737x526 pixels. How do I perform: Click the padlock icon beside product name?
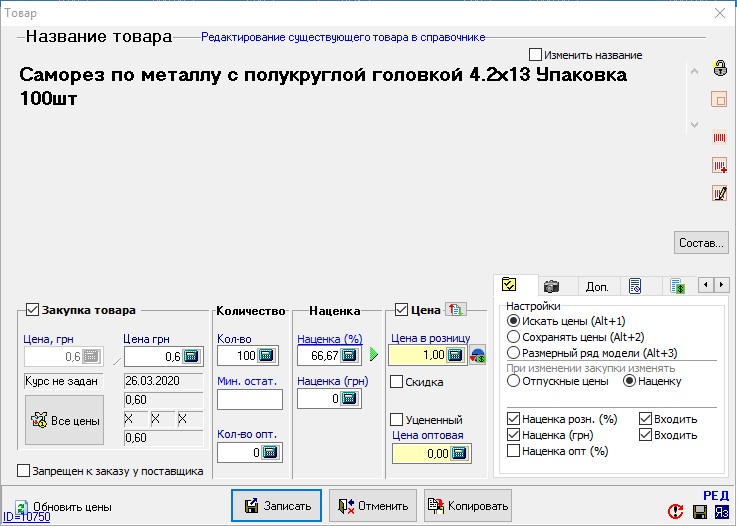[718, 69]
